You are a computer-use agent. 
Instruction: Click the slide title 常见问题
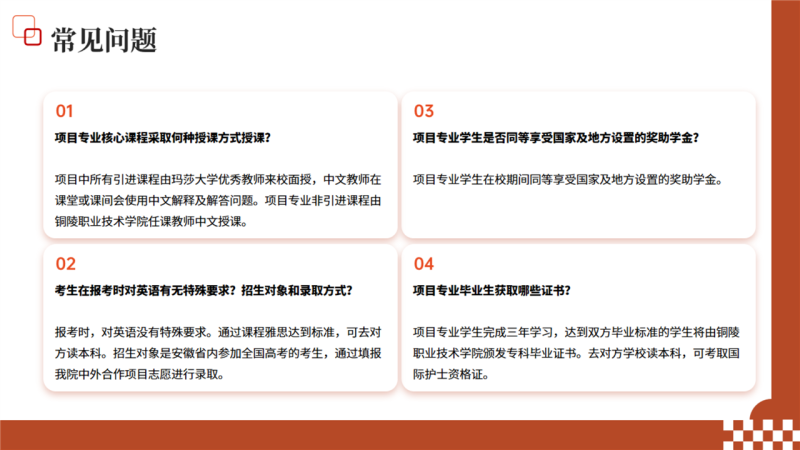[x=104, y=40]
